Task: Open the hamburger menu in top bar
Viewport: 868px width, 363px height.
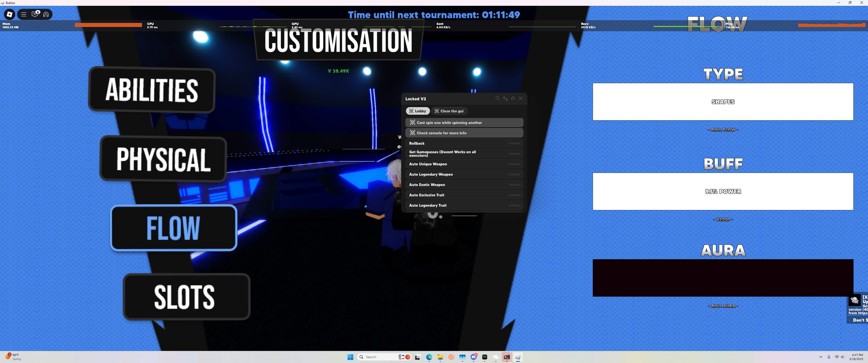Action: click(x=23, y=14)
